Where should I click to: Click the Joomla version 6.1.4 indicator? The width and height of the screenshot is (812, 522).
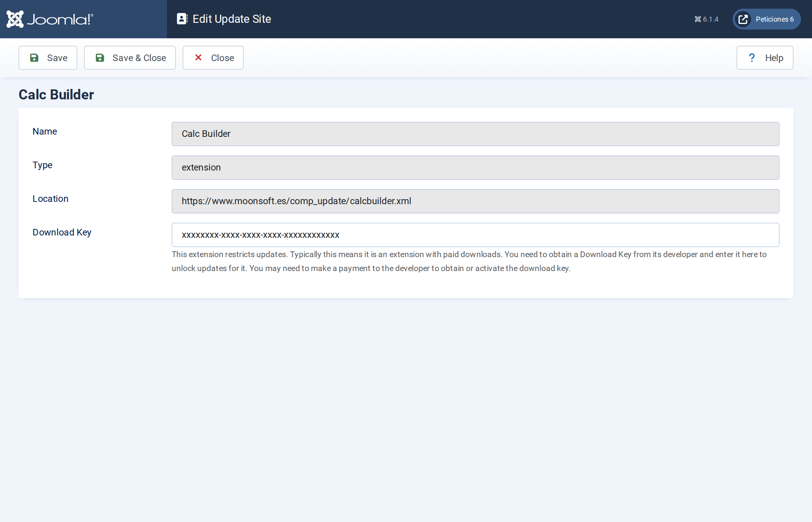point(706,19)
